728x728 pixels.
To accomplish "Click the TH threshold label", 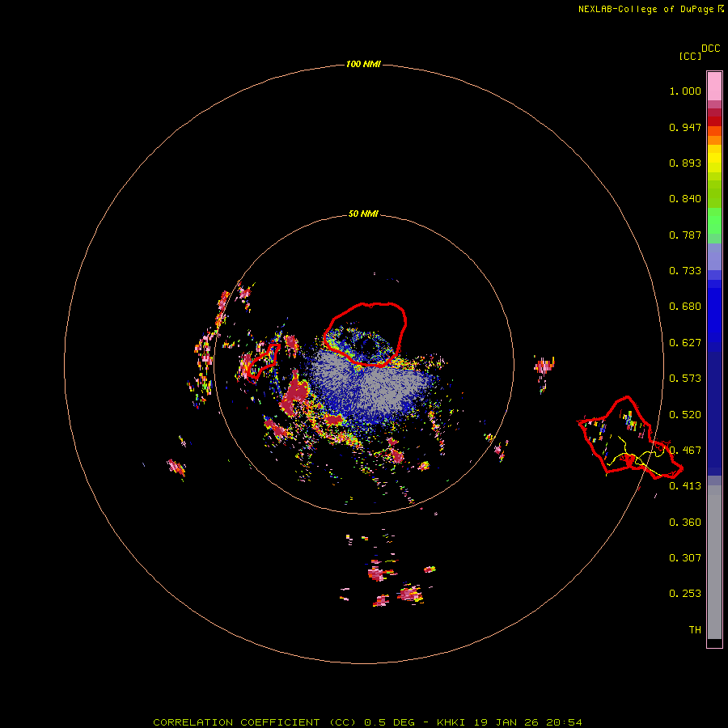I will [x=695, y=630].
